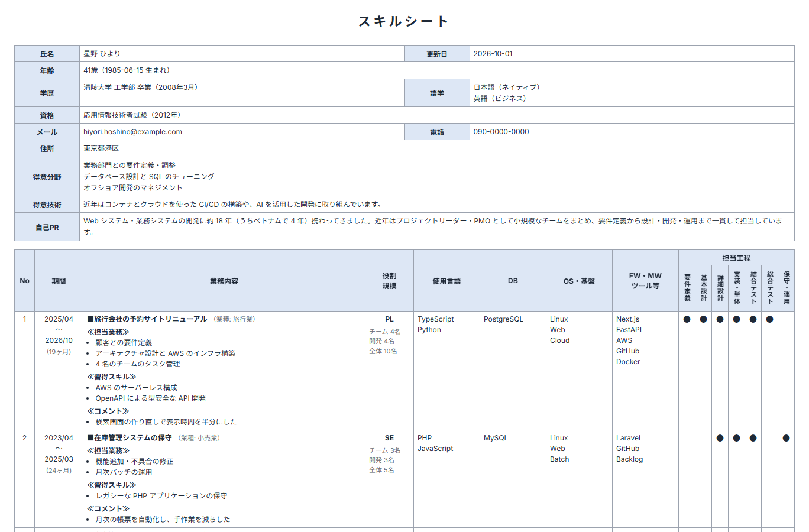Screen dimensions: 809x532
Task: Click the SE role in project 2
Action: coord(389,438)
